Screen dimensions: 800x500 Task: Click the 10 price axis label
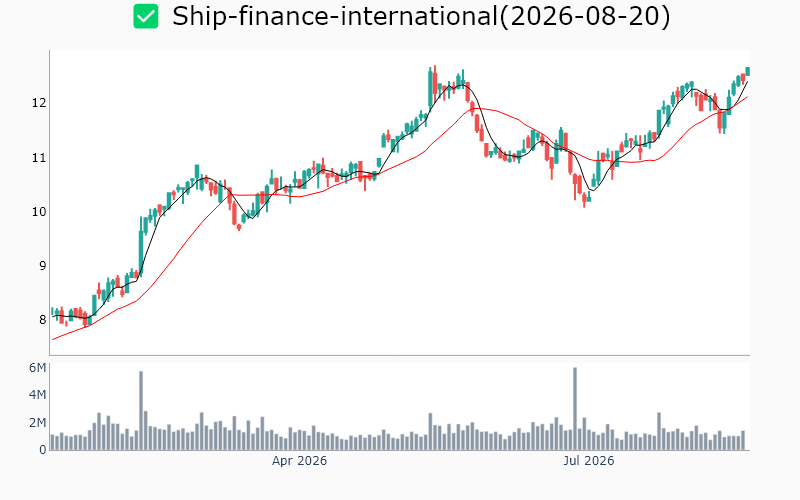click(x=39, y=212)
